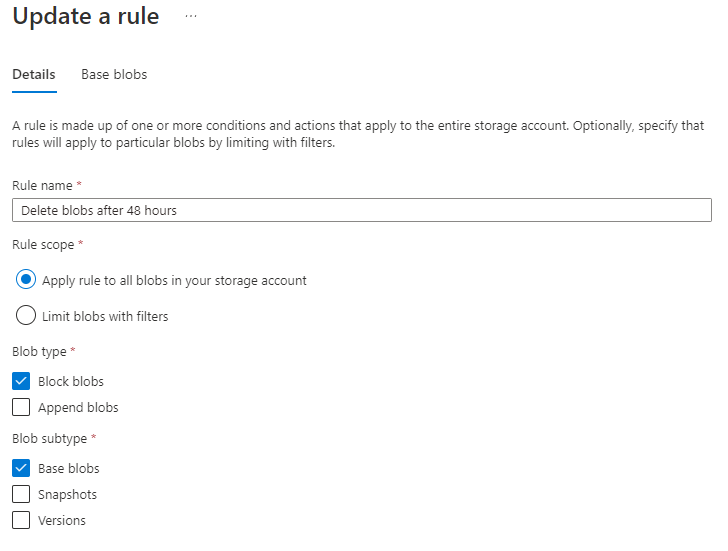Screen dimensions: 728x551
Task: Switch to the Details tab
Action: tap(34, 74)
